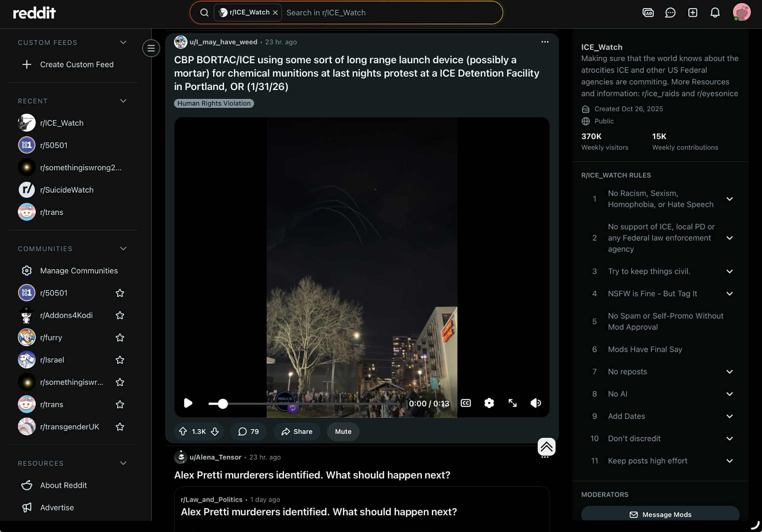Open video settings gear icon
Screen dimensions: 762x532
pos(489,403)
